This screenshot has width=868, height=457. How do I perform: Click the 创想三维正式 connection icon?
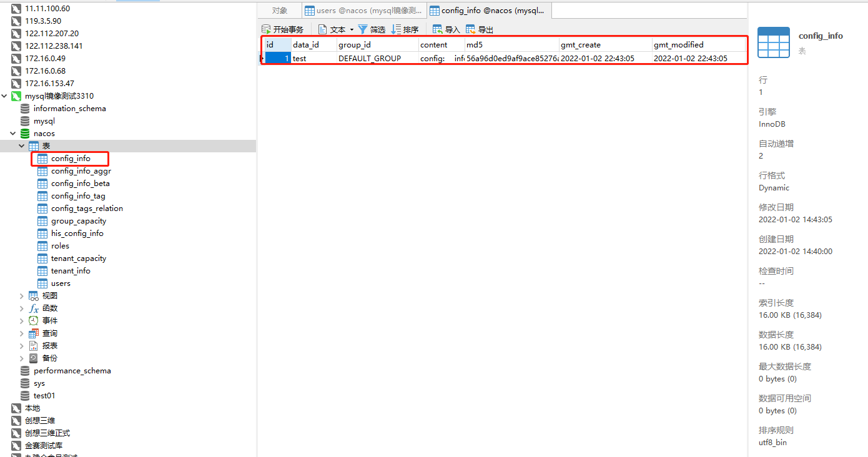point(16,433)
